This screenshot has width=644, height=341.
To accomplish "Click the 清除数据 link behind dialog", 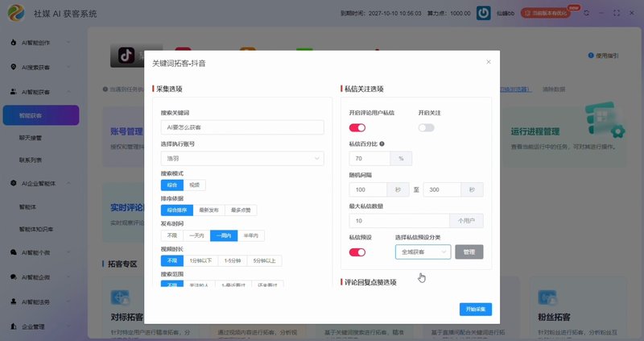I will tap(554, 89).
